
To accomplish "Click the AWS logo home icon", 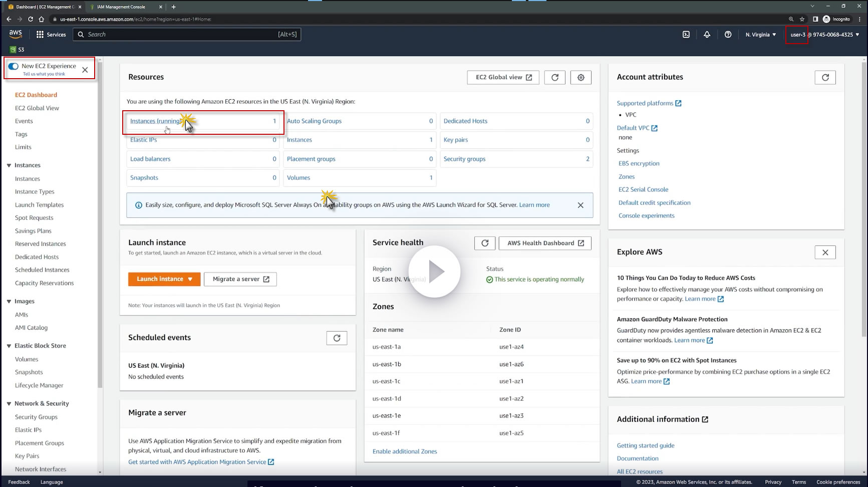I will [x=16, y=34].
